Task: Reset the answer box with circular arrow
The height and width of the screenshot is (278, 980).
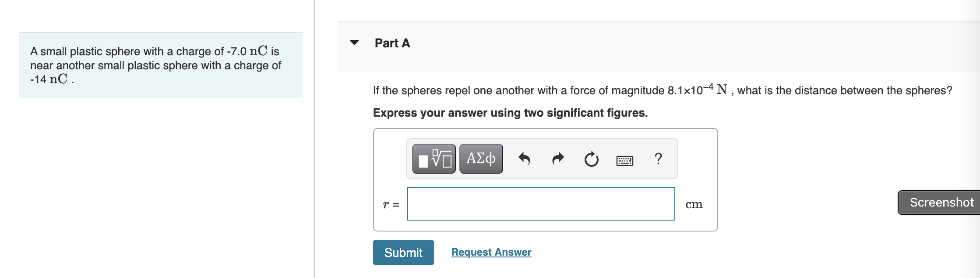Action: point(591,159)
